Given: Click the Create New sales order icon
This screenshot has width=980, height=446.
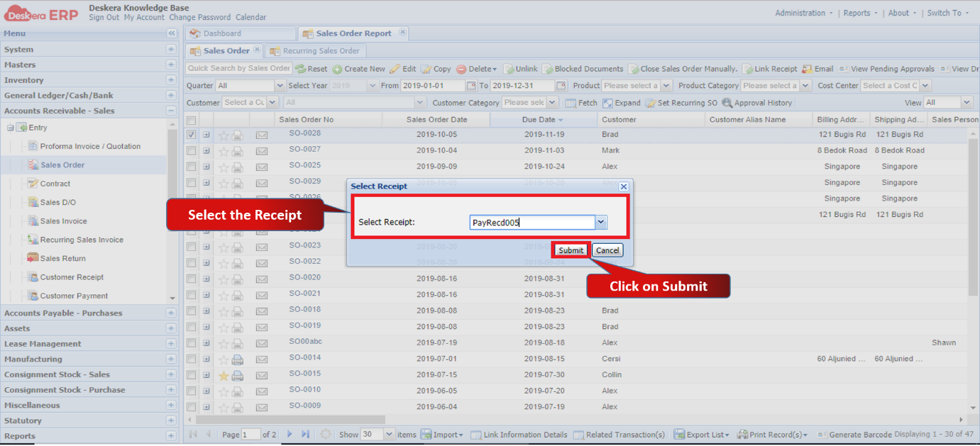Looking at the screenshot, I should click(x=337, y=69).
